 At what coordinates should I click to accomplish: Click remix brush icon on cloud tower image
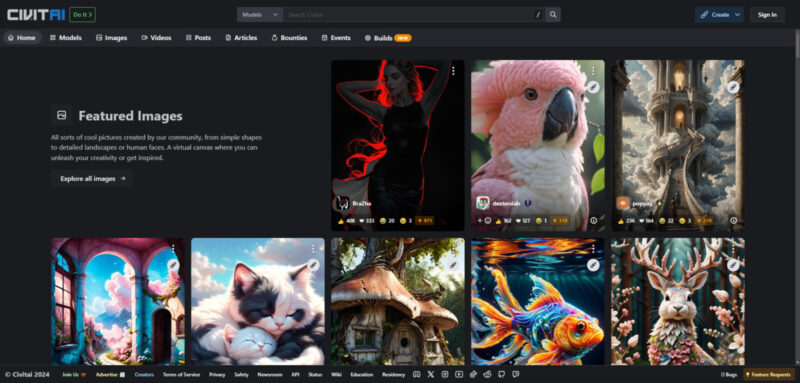[732, 87]
